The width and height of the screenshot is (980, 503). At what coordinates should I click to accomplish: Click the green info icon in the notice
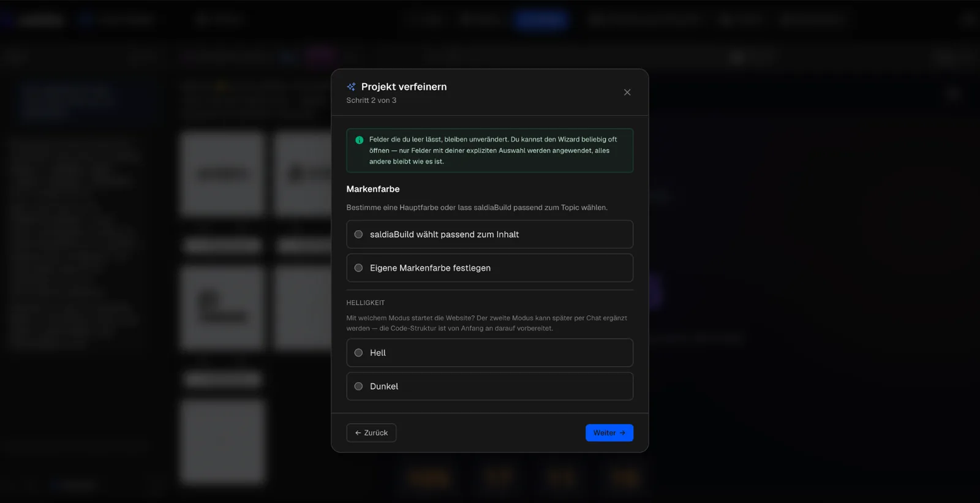tap(360, 140)
